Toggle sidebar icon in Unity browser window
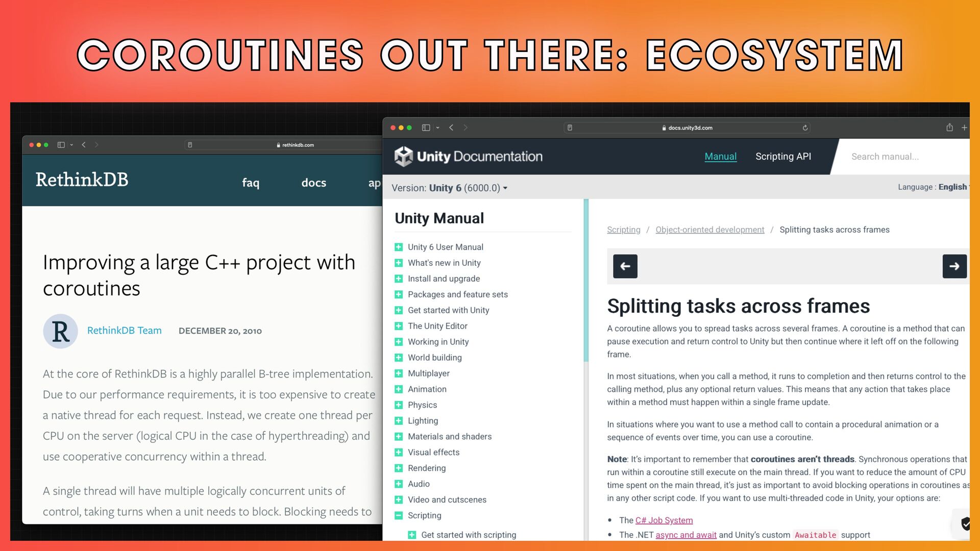This screenshot has height=551, width=980. [x=426, y=128]
